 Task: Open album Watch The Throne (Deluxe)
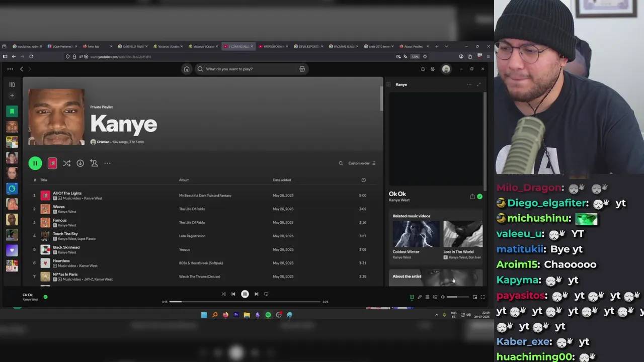(x=200, y=277)
